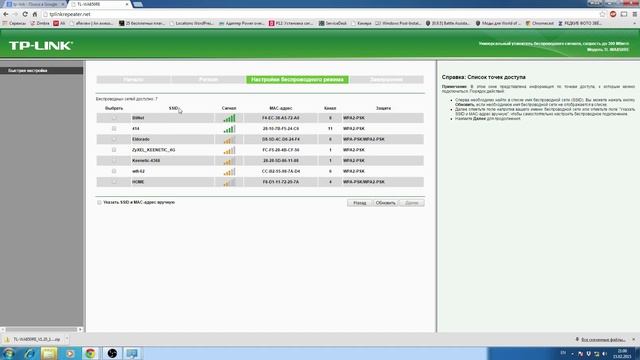The width and height of the screenshot is (640, 360).
Task: Click the wireless settings wizard step
Action: (297, 80)
